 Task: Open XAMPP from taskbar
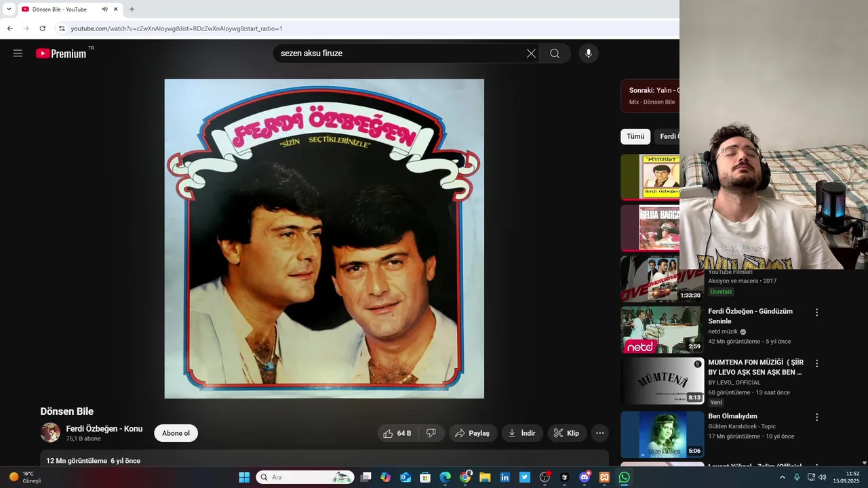click(604, 477)
